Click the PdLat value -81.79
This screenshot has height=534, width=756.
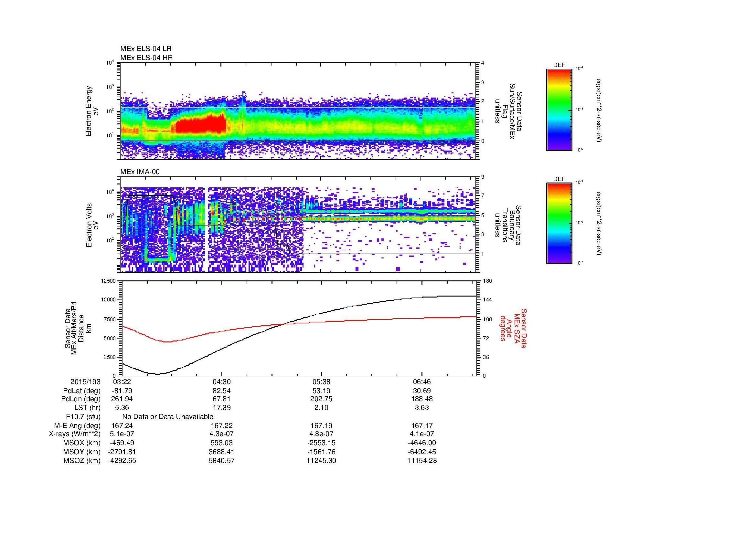click(x=122, y=391)
